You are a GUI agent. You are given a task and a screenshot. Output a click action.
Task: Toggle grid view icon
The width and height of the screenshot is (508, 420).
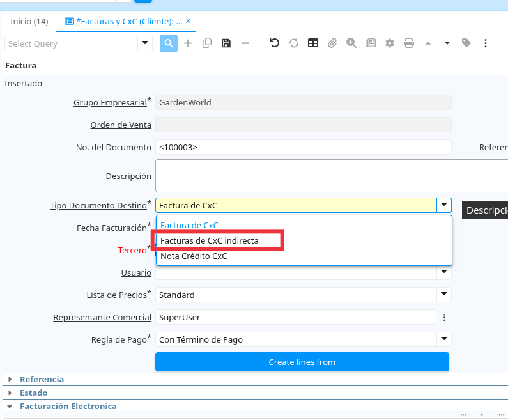313,43
